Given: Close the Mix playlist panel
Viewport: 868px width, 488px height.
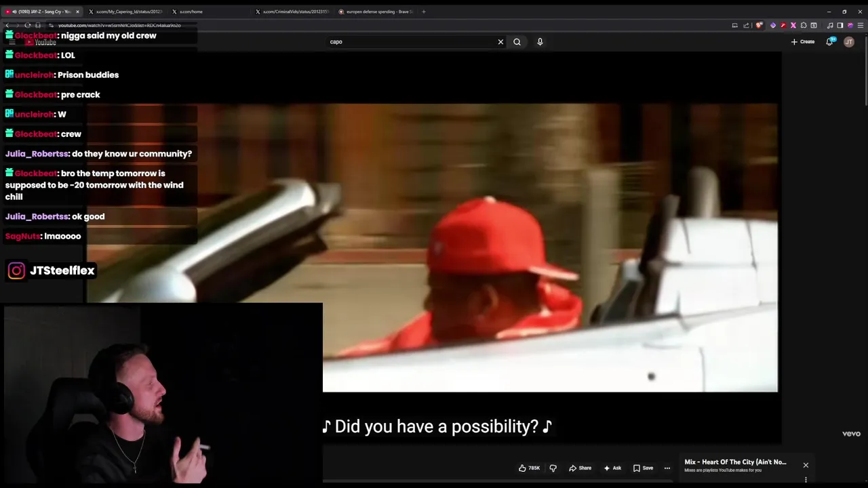Looking at the screenshot, I should (x=806, y=465).
